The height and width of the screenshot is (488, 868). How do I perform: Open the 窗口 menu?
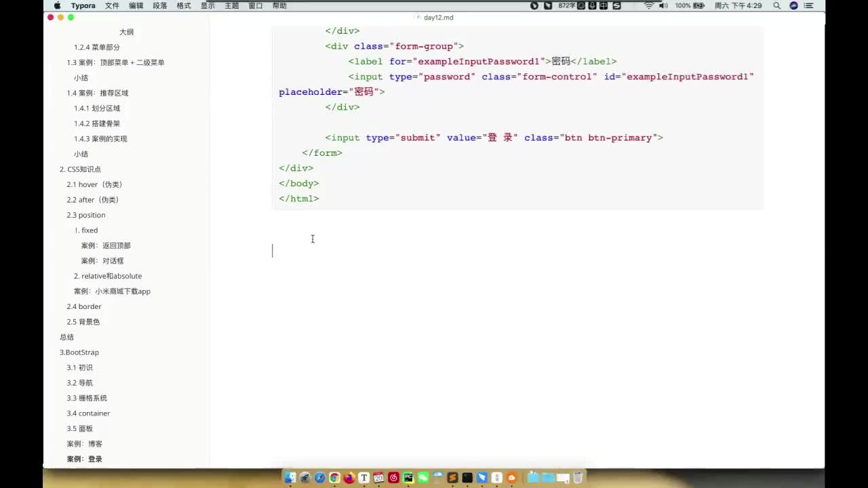[x=256, y=5]
